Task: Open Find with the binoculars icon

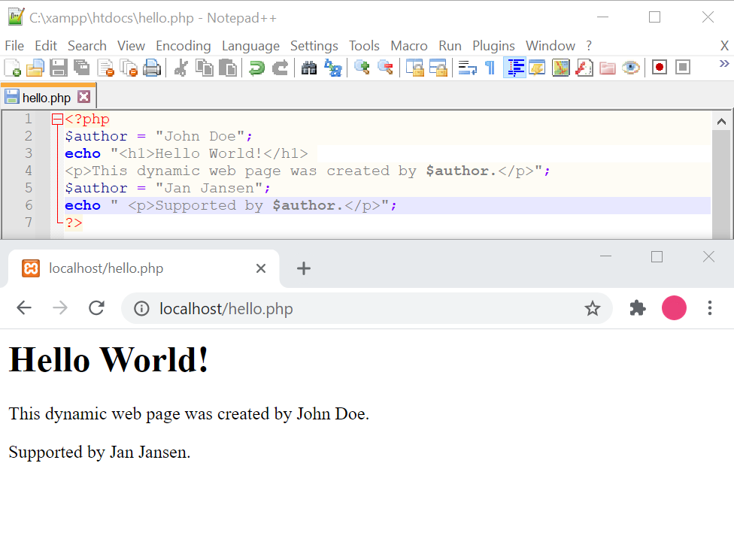Action: click(309, 68)
